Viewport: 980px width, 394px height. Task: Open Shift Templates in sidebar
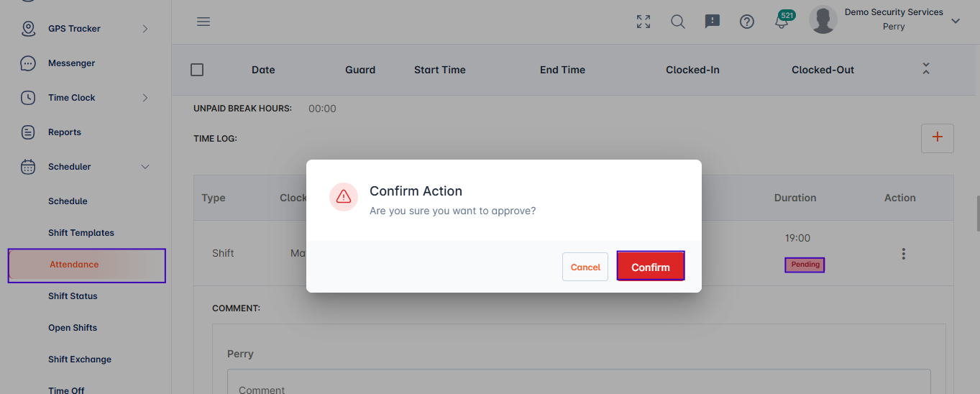coord(81,233)
